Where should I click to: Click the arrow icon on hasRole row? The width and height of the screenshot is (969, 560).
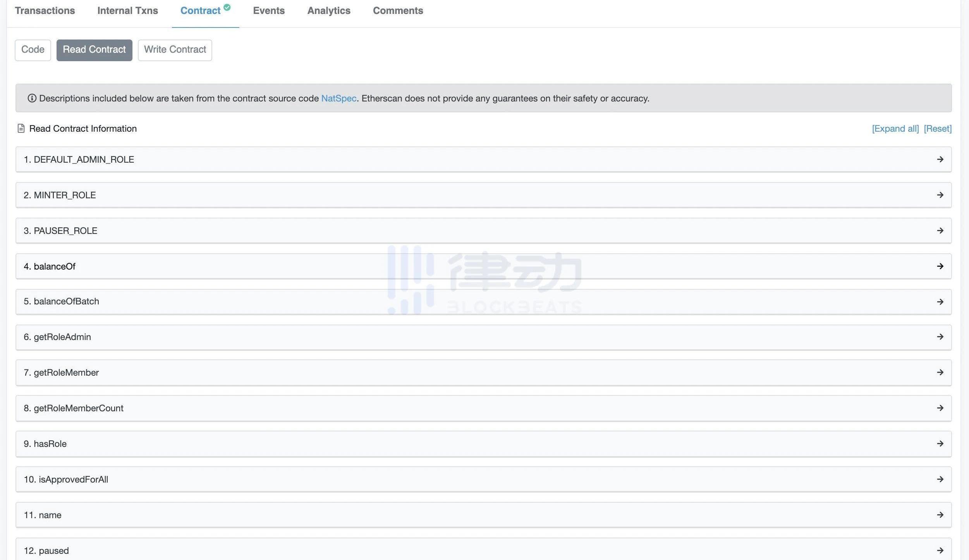pos(940,443)
